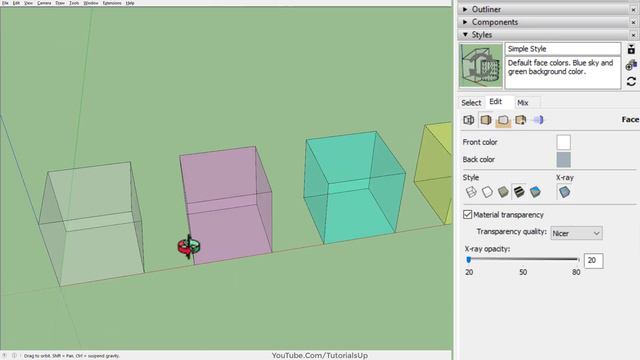The image size is (640, 360).
Task: Close the Styles panel
Action: tap(633, 35)
